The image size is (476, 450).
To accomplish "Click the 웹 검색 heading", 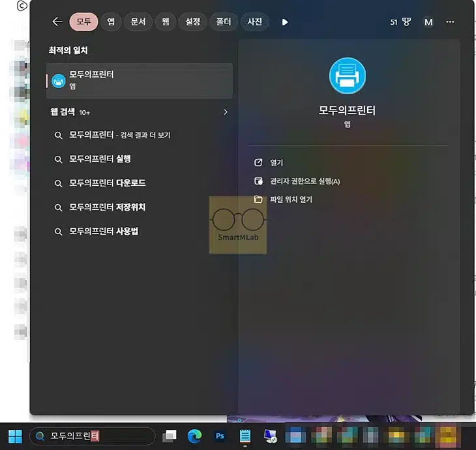I will [63, 112].
